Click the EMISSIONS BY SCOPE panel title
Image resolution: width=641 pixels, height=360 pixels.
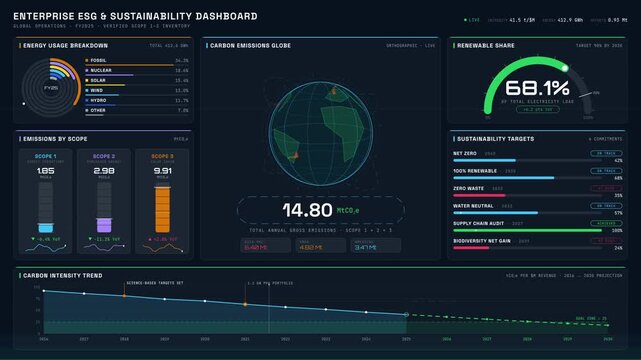55,139
